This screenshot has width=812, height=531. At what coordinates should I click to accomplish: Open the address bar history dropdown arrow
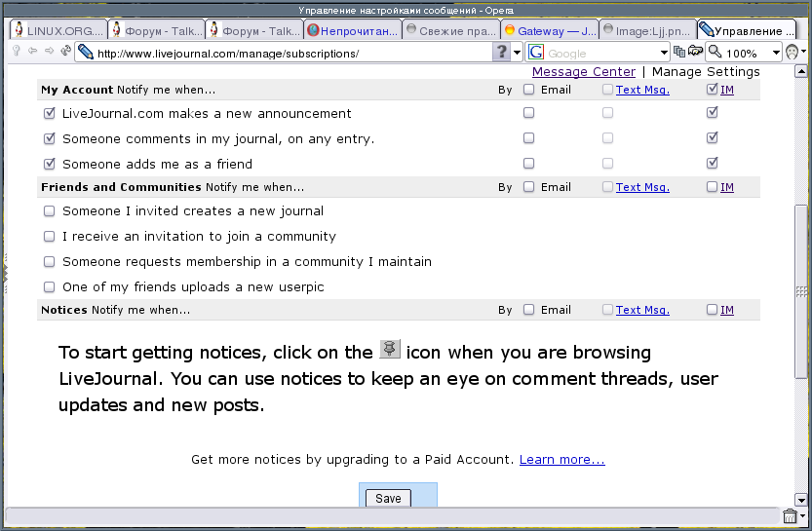click(x=518, y=53)
